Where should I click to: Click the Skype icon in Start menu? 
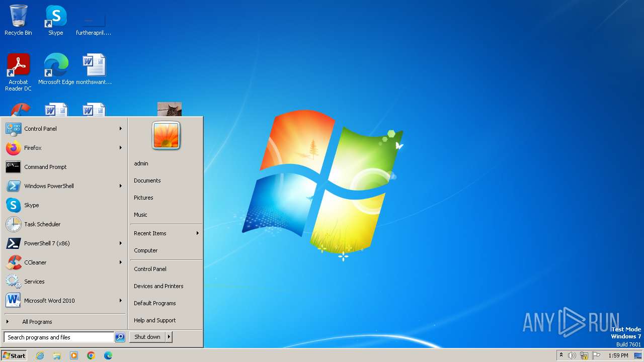13,205
